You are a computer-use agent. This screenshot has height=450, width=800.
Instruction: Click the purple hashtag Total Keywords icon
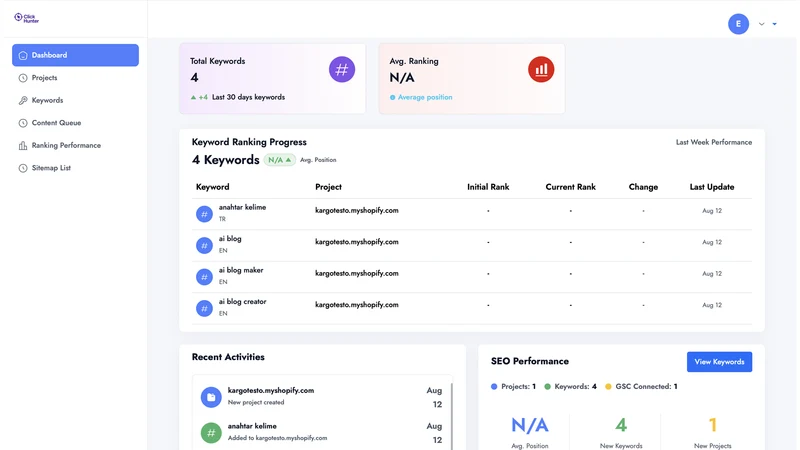(x=342, y=69)
